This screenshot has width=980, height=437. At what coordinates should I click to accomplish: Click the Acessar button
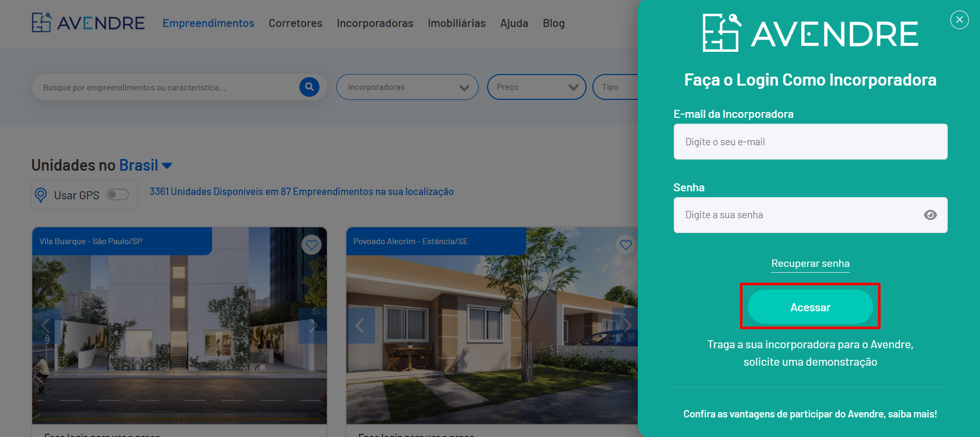[810, 307]
